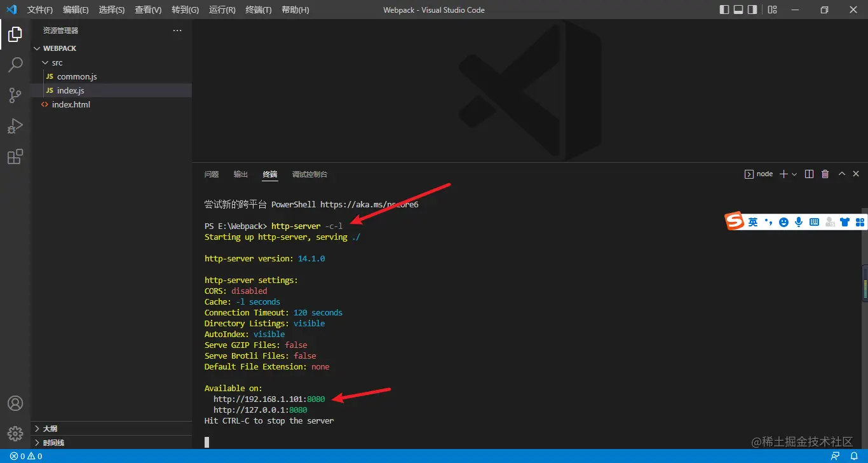The height and width of the screenshot is (463, 868).
Task: Open the 选择(S) menu
Action: coord(112,10)
